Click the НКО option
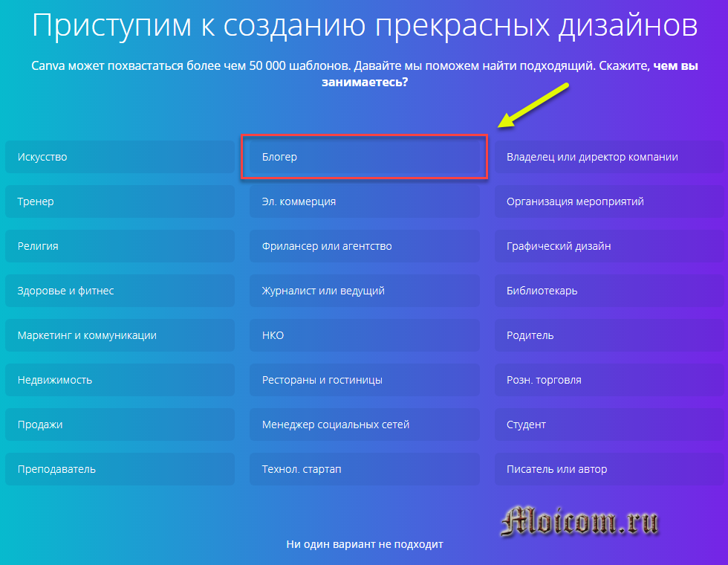Image resolution: width=728 pixels, height=565 pixels. 364,335
